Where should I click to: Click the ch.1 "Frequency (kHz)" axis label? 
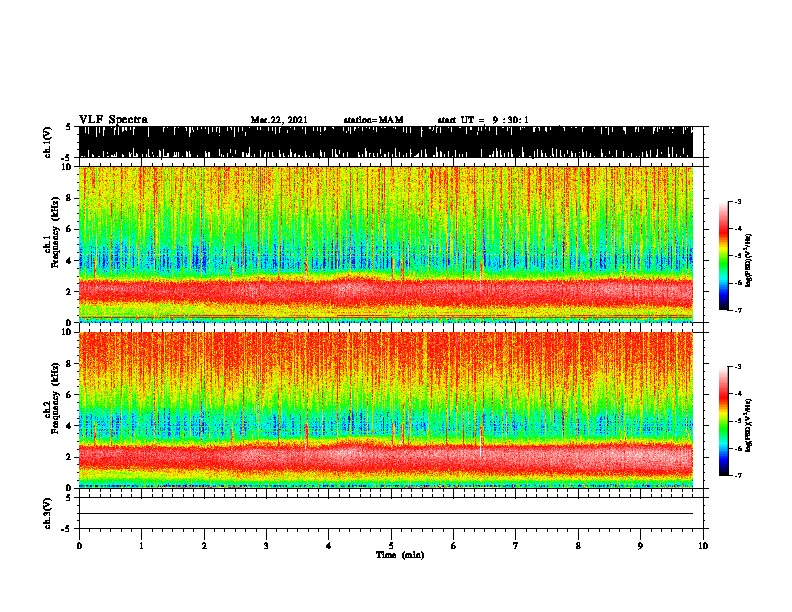(x=55, y=233)
